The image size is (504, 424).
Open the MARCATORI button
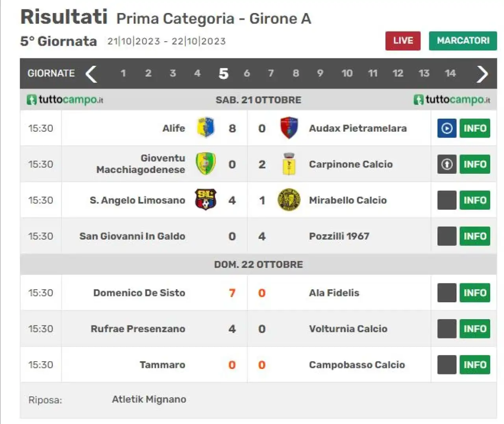tap(463, 41)
